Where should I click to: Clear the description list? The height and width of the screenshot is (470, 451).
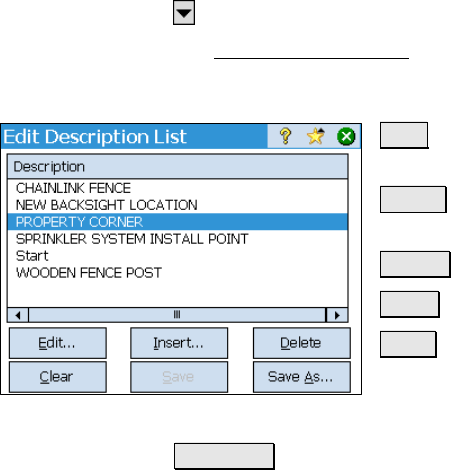tap(58, 377)
